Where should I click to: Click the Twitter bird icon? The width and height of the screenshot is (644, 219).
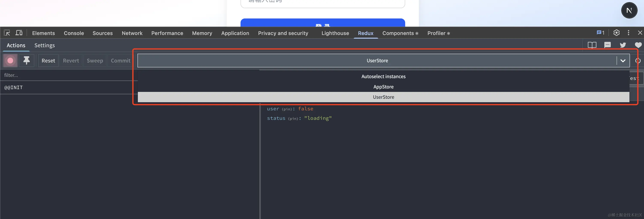623,45
